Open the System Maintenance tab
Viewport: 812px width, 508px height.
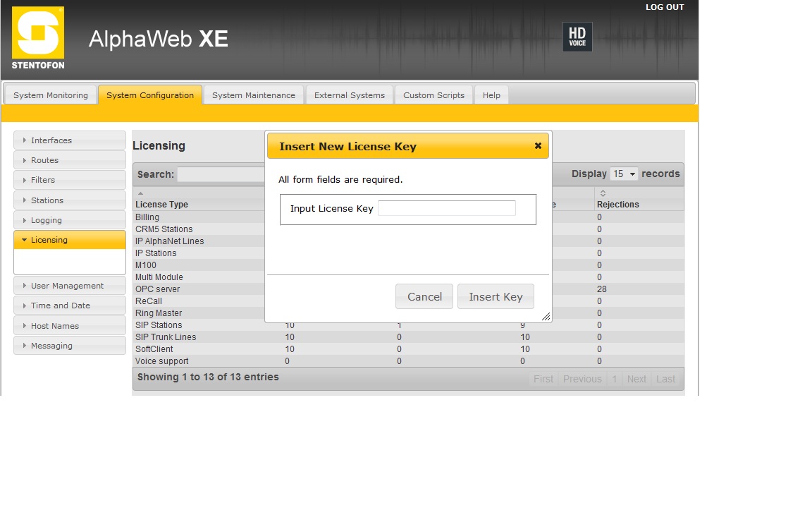click(254, 95)
